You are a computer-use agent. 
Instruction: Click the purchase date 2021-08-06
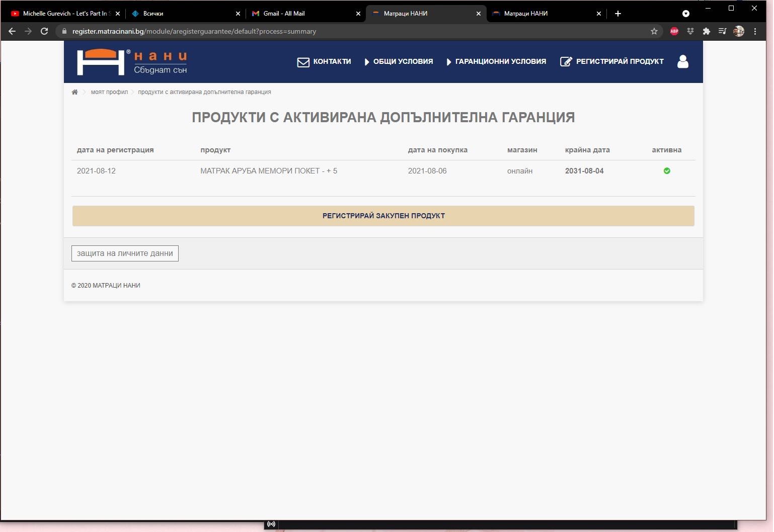tap(427, 171)
